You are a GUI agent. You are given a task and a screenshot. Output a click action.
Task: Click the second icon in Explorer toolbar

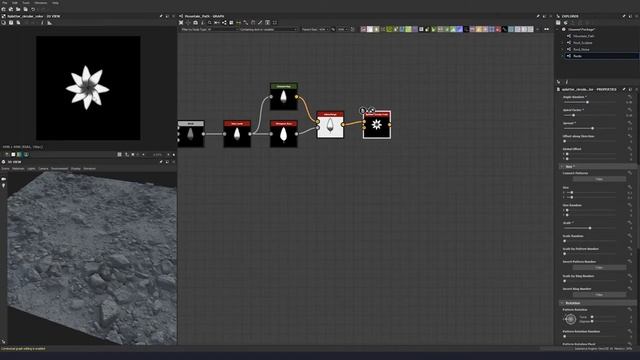click(x=565, y=23)
